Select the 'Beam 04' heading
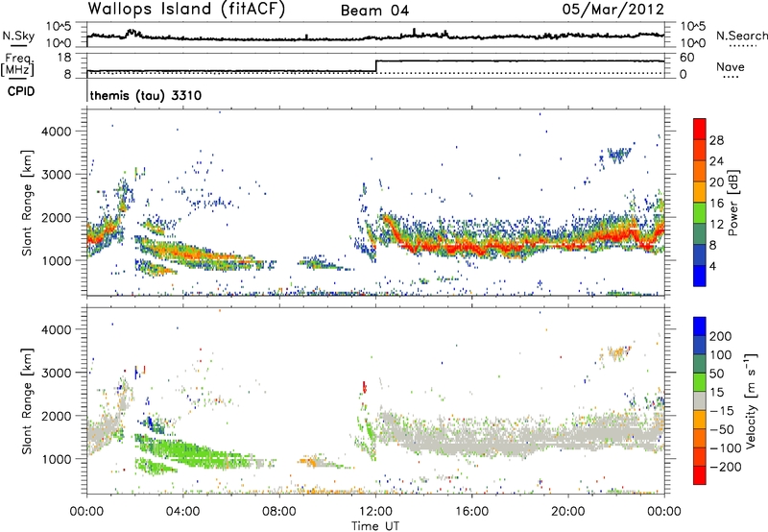 click(x=374, y=11)
